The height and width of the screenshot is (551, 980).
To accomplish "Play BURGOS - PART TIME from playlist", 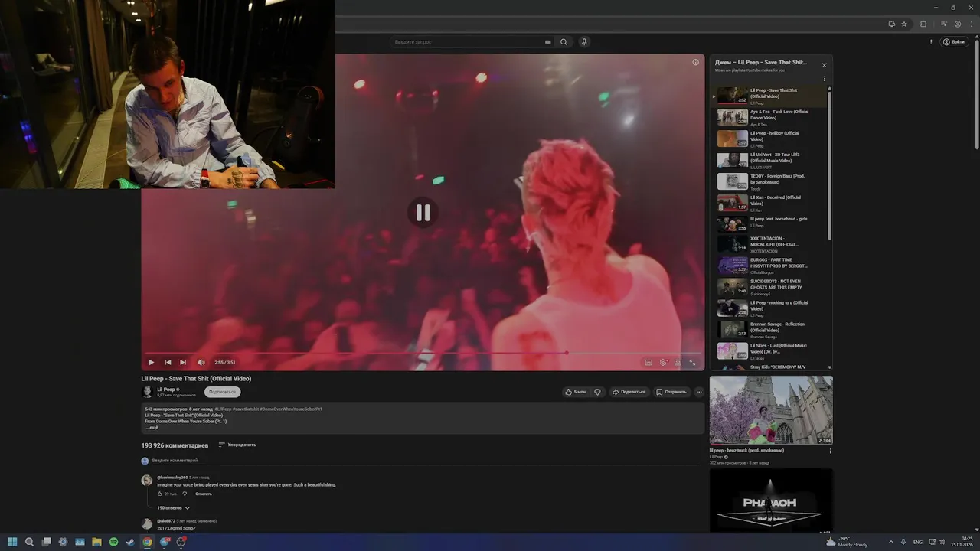I will click(x=770, y=266).
